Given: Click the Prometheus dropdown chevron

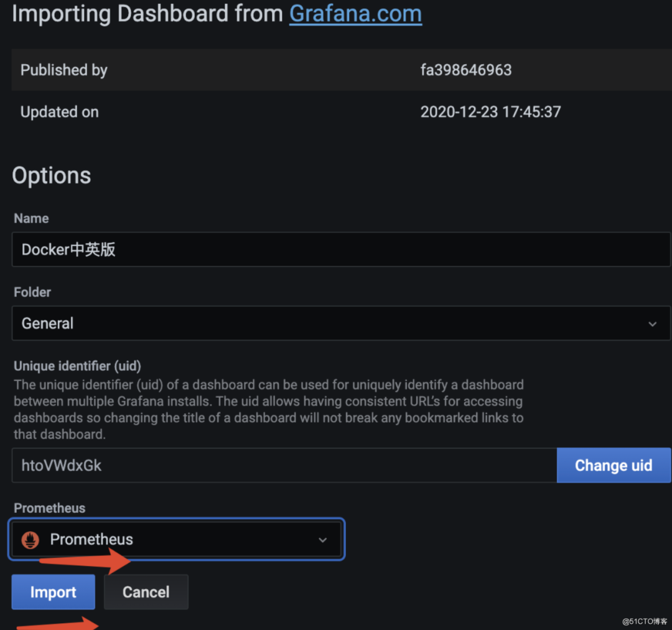Looking at the screenshot, I should 323,540.
